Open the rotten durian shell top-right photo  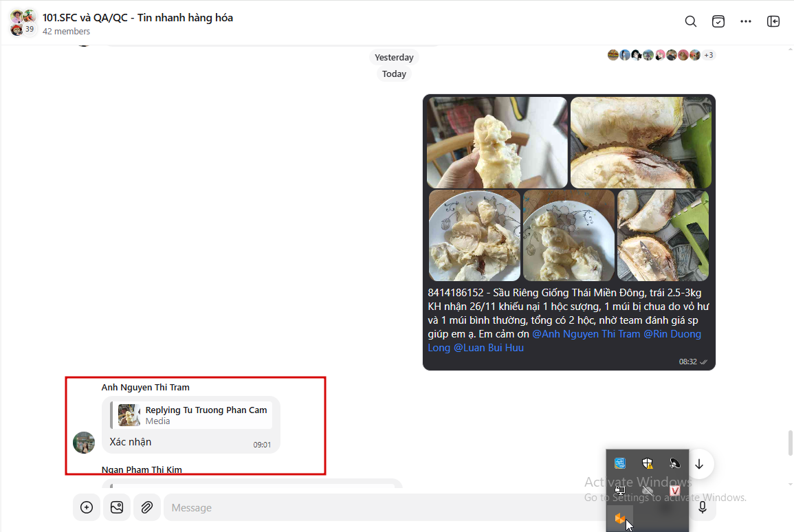[641, 143]
